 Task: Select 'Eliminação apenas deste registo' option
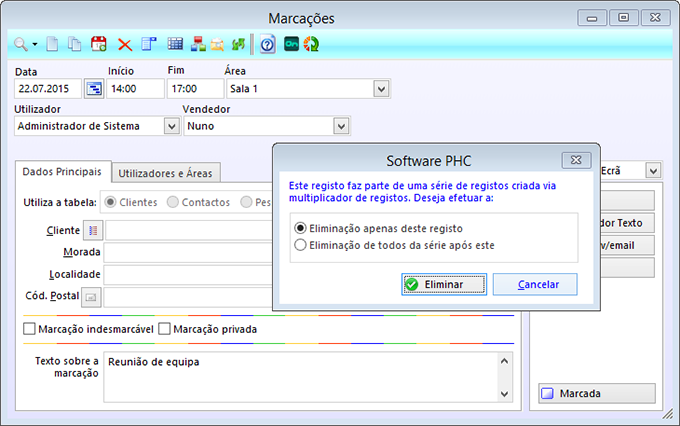(x=300, y=228)
